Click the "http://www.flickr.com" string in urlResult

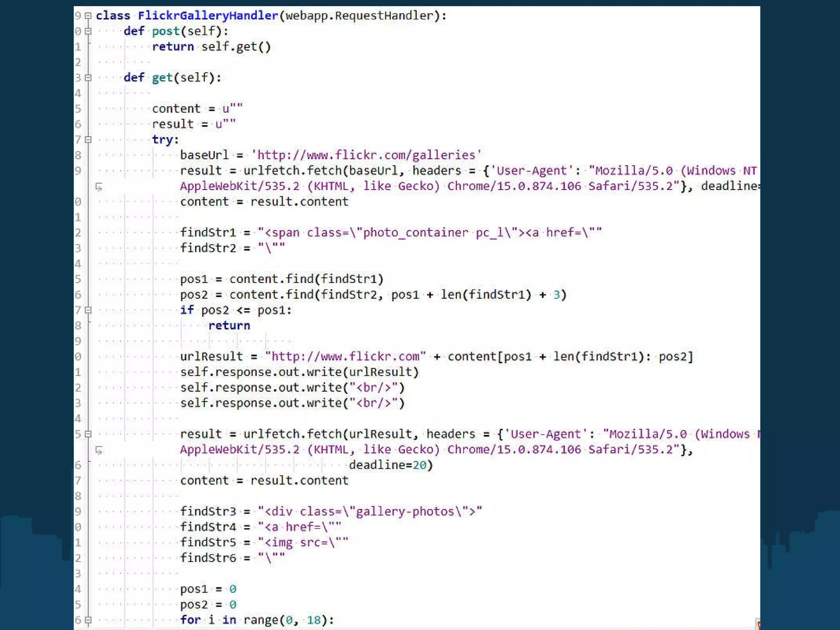[345, 356]
